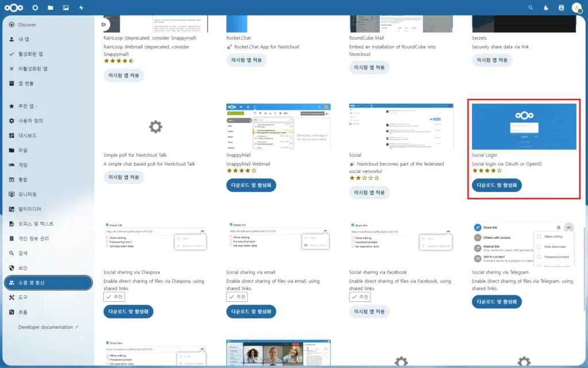Open Files using the folder icon
This screenshot has height=368, width=588.
51,7
